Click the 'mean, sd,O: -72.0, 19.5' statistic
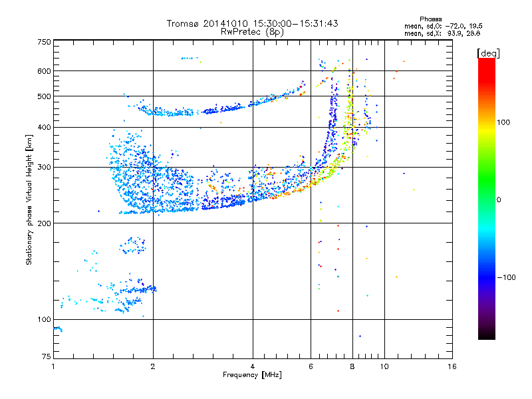The height and width of the screenshot is (399, 532). [x=444, y=26]
